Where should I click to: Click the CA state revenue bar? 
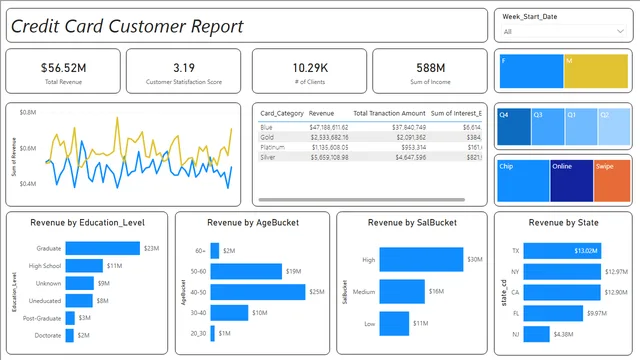tap(562, 292)
